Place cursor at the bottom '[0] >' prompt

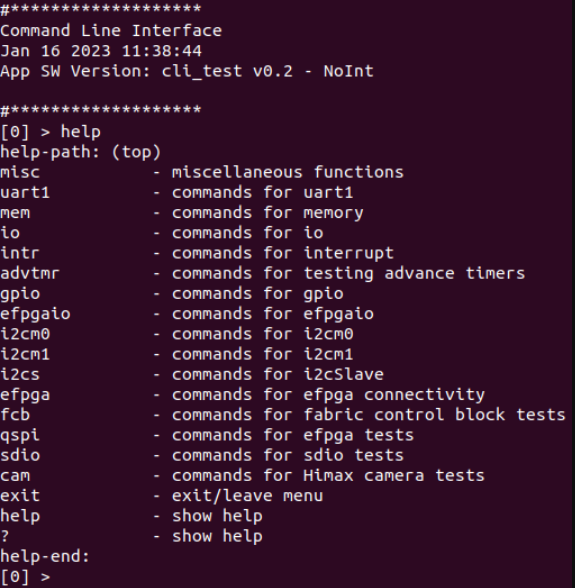(25, 577)
